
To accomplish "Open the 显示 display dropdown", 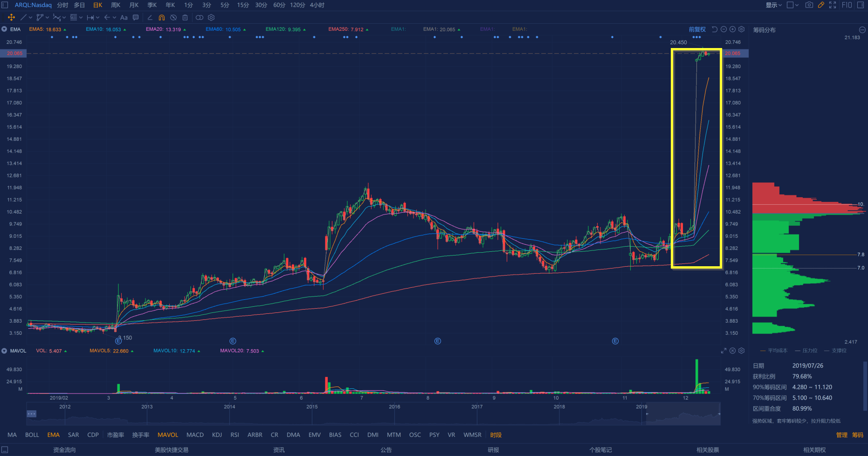I will pyautogui.click(x=774, y=5).
